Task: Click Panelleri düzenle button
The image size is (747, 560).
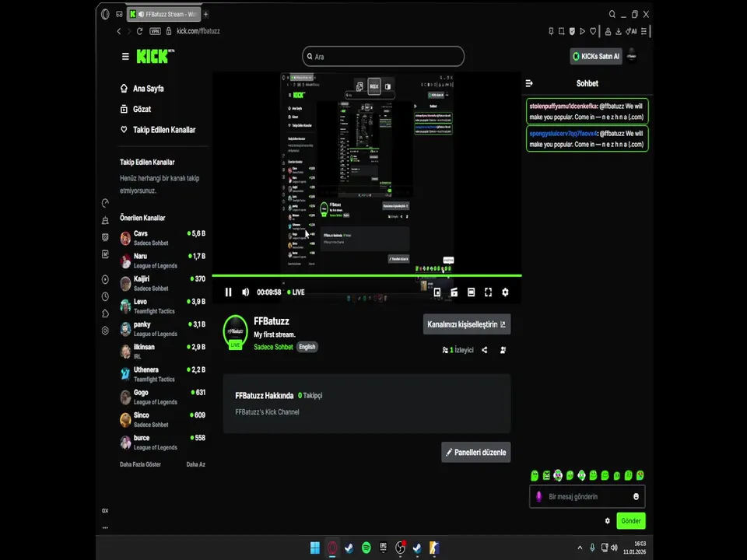Action: [476, 453]
